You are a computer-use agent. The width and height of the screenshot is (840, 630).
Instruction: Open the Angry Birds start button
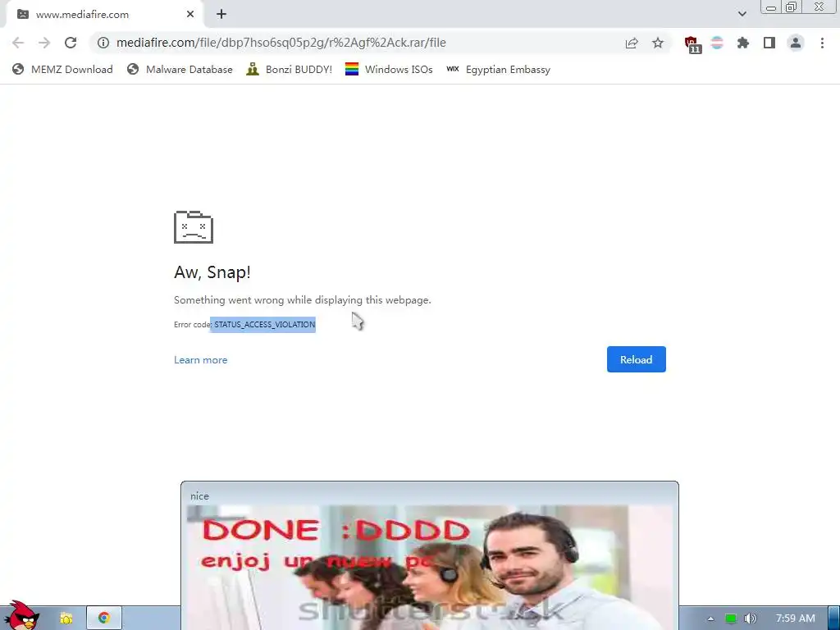[21, 616]
